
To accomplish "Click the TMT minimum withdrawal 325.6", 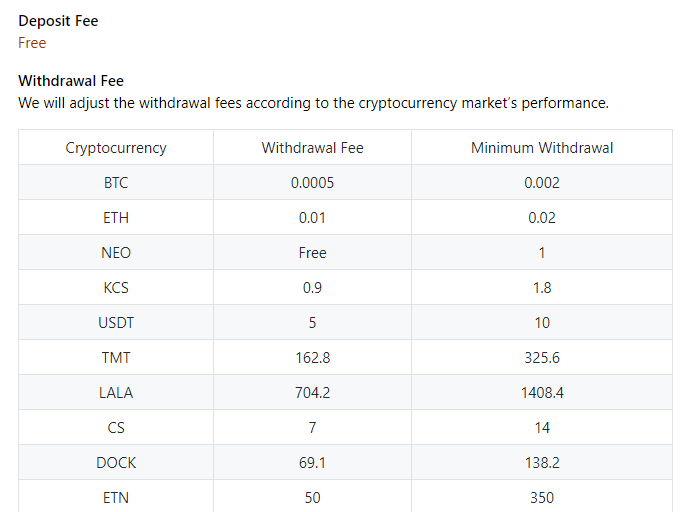I will point(542,358).
